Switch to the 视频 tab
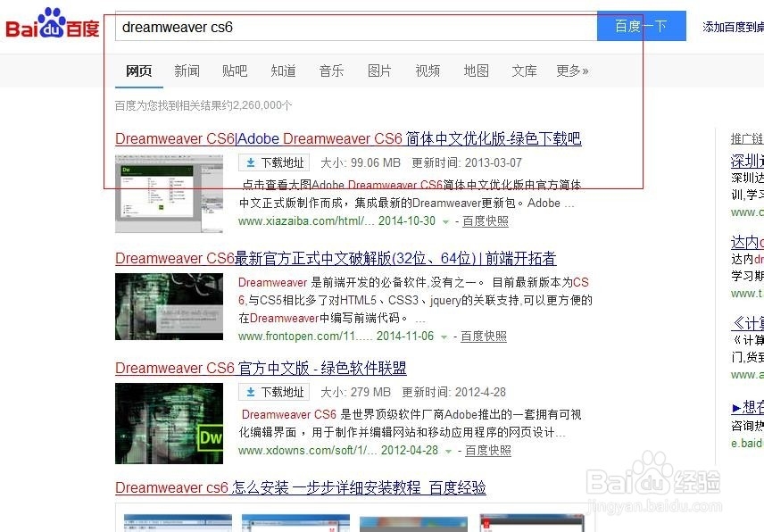Viewport: 764px width, 532px height. (428, 71)
